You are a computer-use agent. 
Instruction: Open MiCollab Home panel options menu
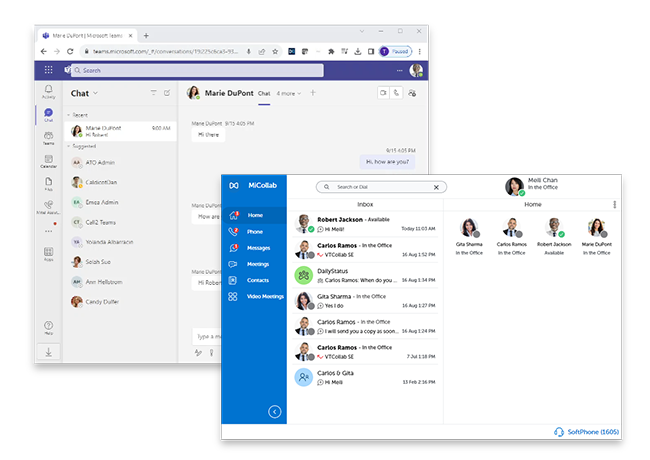tap(615, 204)
